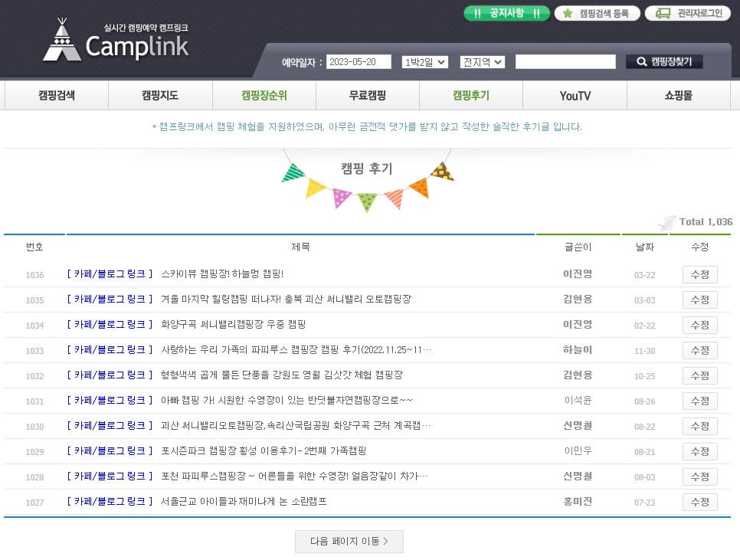Switch to the 캠핑지도 tab
740x560 pixels.
coord(160,95)
